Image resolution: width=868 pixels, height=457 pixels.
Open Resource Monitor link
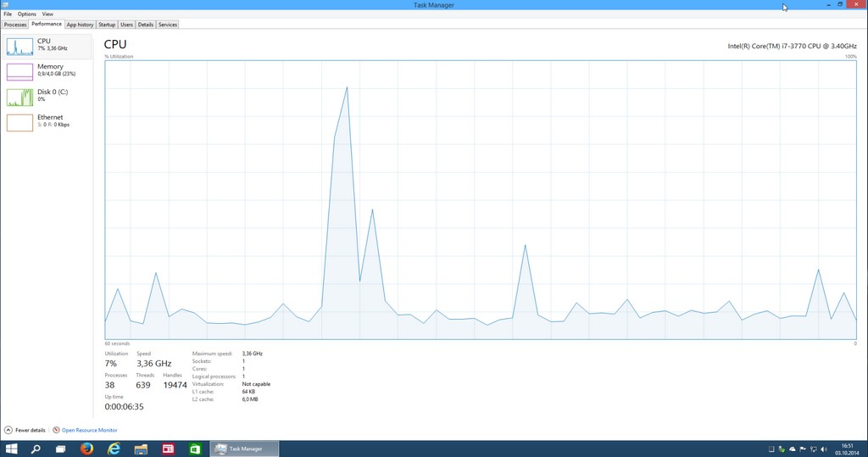89,430
